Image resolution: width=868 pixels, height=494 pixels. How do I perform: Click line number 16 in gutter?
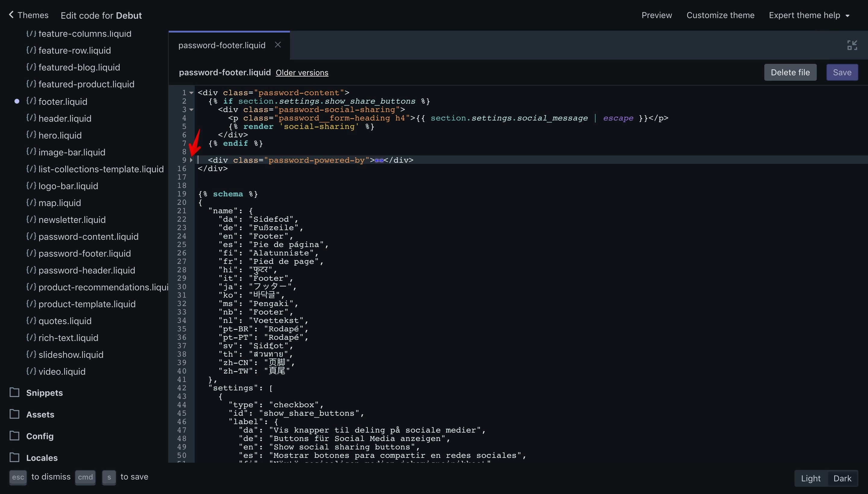tap(182, 169)
